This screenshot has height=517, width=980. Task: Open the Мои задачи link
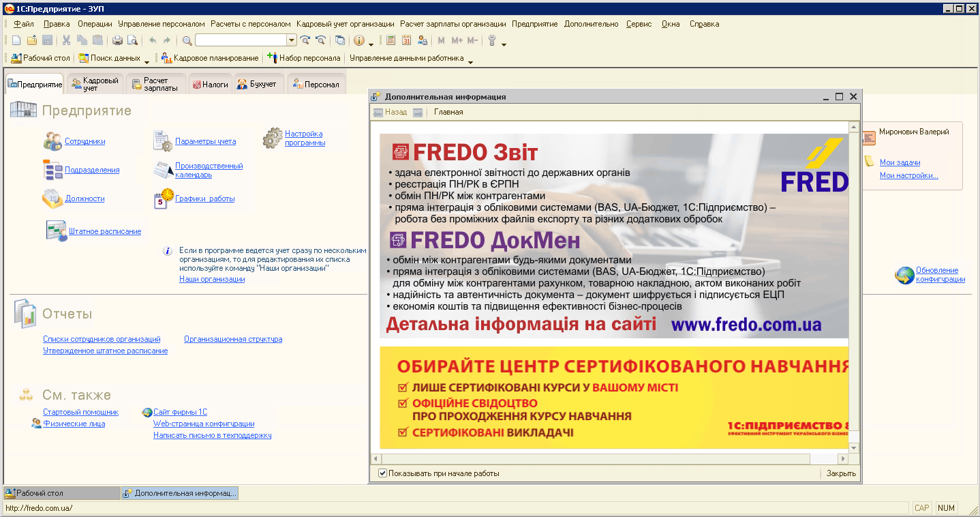pyautogui.click(x=900, y=162)
